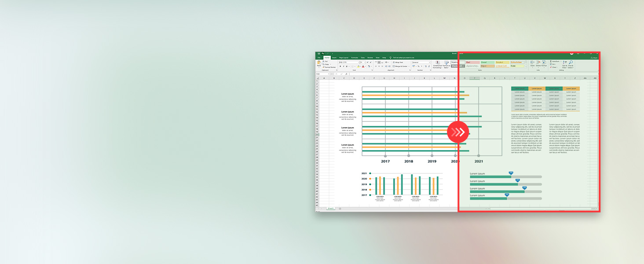
Task: Click the Share button
Action: [595, 58]
